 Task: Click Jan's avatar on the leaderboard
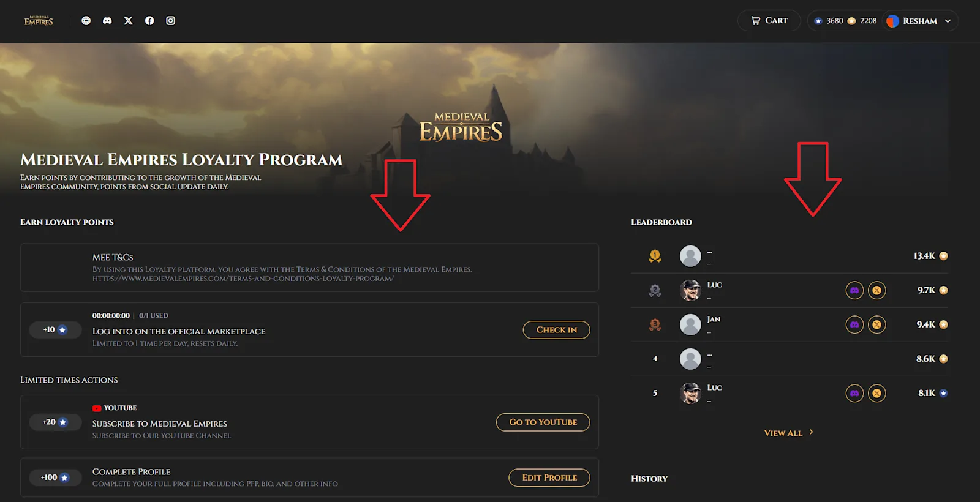click(x=690, y=324)
